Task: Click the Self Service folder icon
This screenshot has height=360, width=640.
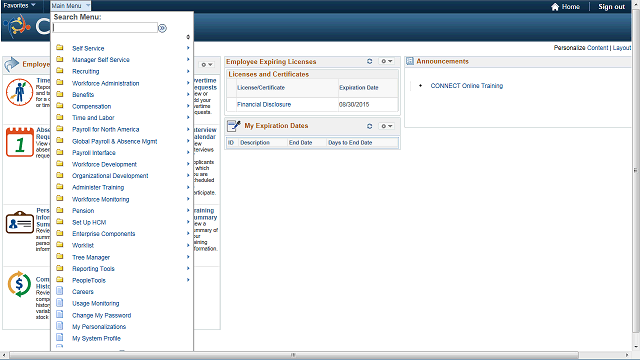Action: (60, 48)
